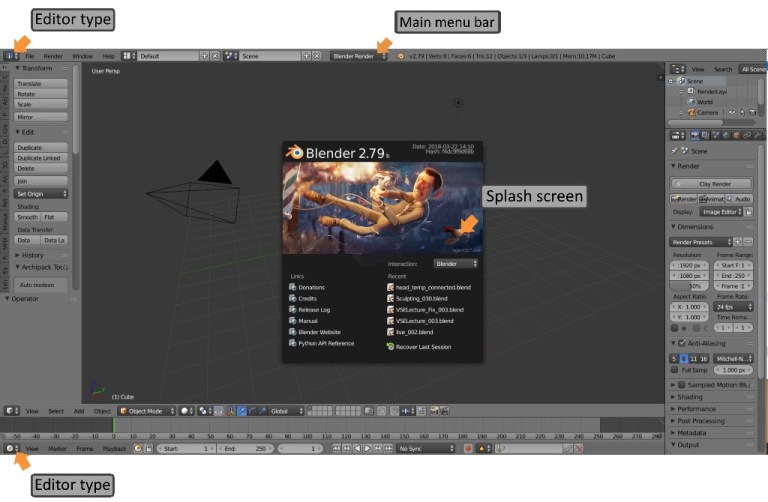Remove render preset with minus button
Viewport: 768px width, 502px height.
(x=748, y=242)
